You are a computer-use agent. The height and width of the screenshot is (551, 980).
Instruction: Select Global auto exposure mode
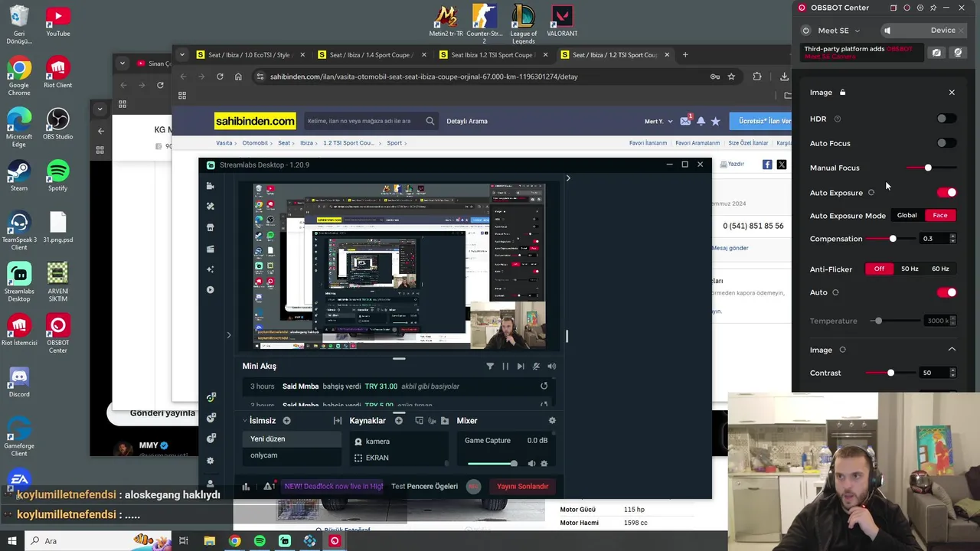pyautogui.click(x=906, y=216)
